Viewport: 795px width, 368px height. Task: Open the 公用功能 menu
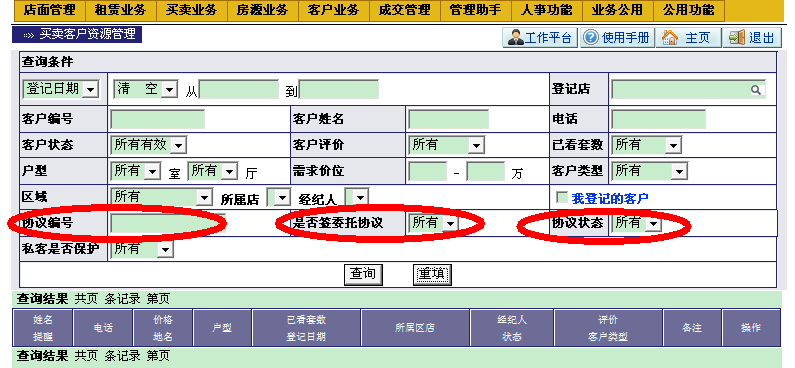(x=688, y=10)
